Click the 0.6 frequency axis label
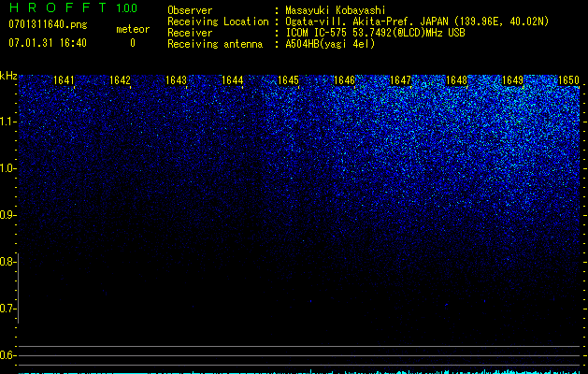 (x=7, y=355)
